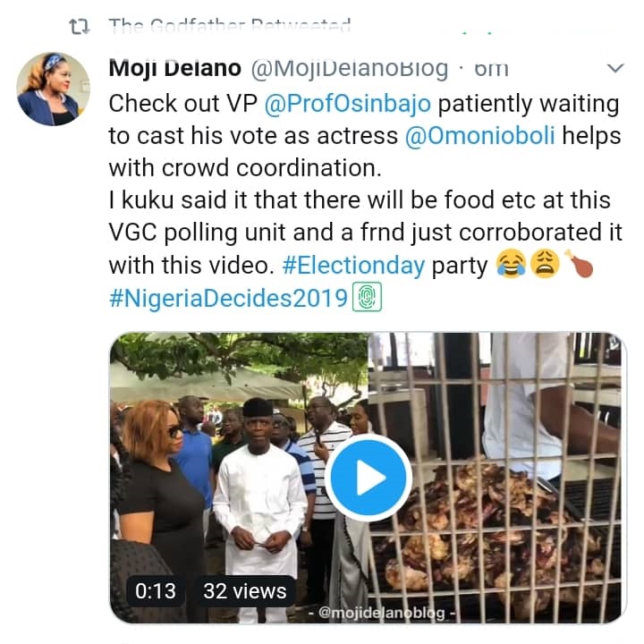Viewport: 644px width, 644px height.
Task: Click the @mojidelanoblog watermark on the video
Action: [x=381, y=615]
